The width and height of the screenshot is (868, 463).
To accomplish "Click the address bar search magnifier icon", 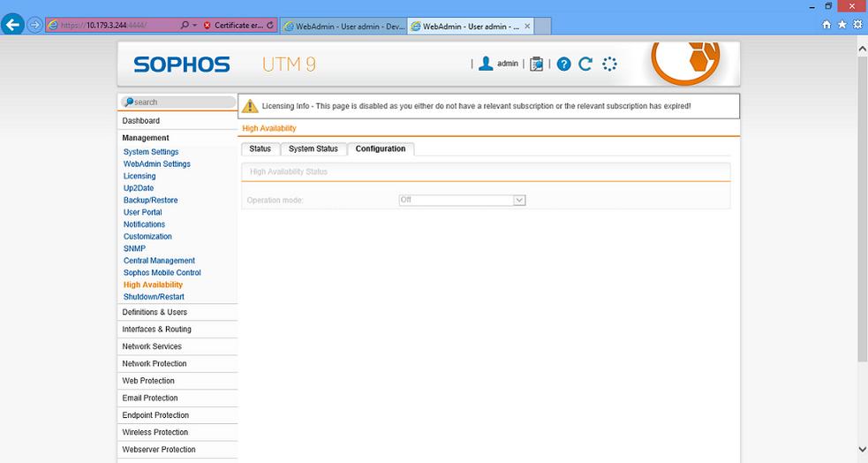I will pyautogui.click(x=185, y=25).
